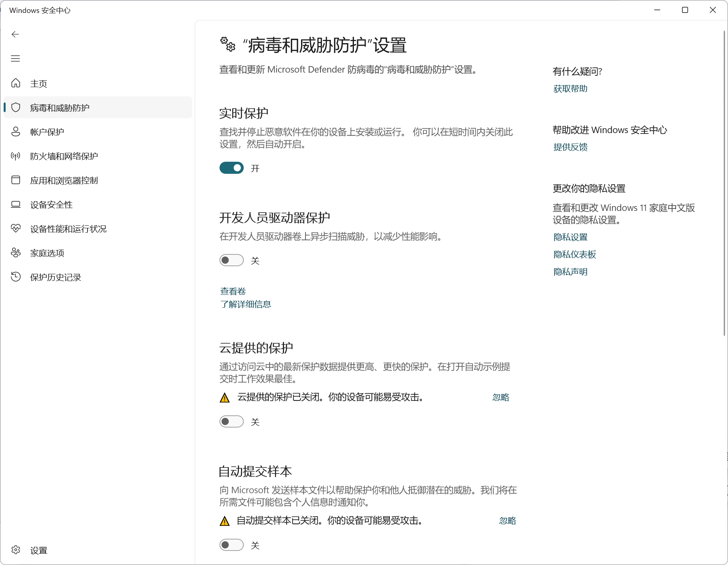Minimize the Windows 安全中心 window
The height and width of the screenshot is (565, 728).
(x=657, y=10)
